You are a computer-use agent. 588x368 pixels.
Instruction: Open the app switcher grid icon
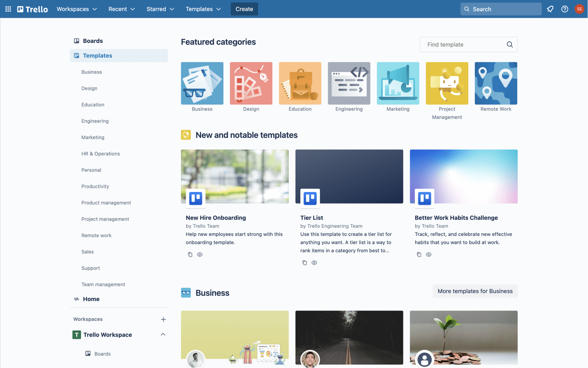click(x=8, y=9)
